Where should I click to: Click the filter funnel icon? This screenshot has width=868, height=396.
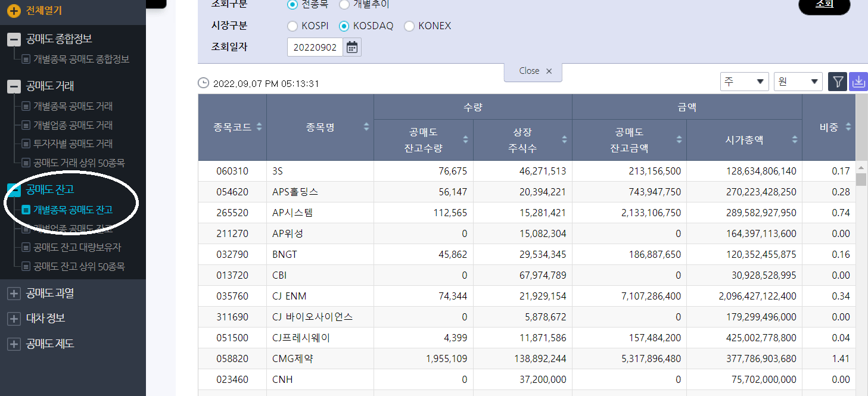838,82
